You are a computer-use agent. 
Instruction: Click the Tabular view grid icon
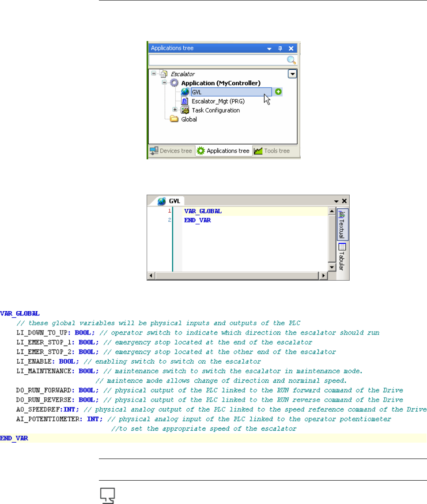click(342, 247)
